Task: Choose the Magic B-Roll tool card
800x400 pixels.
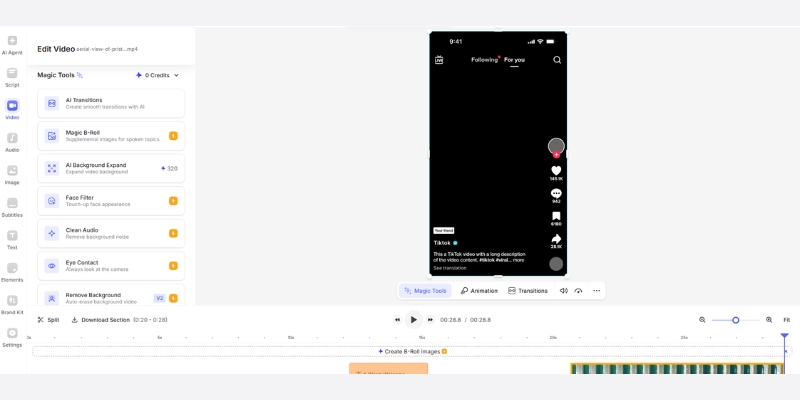Action: [111, 136]
